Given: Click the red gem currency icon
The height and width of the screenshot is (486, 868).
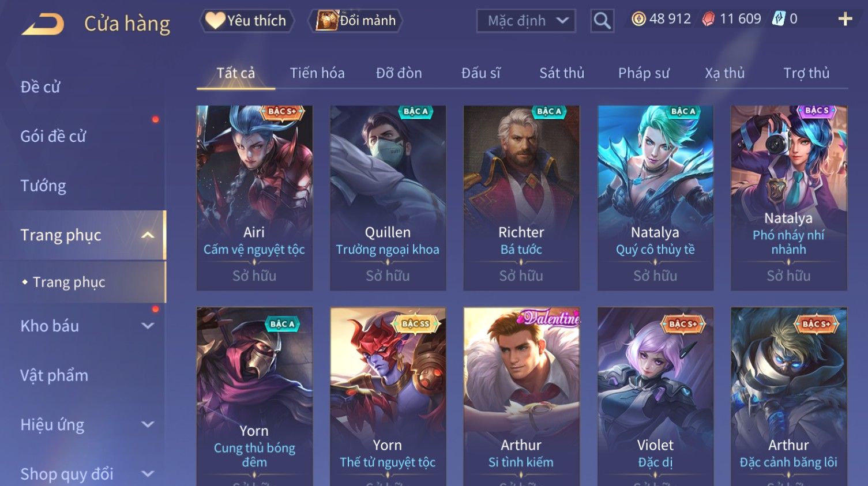Looking at the screenshot, I should (x=708, y=19).
